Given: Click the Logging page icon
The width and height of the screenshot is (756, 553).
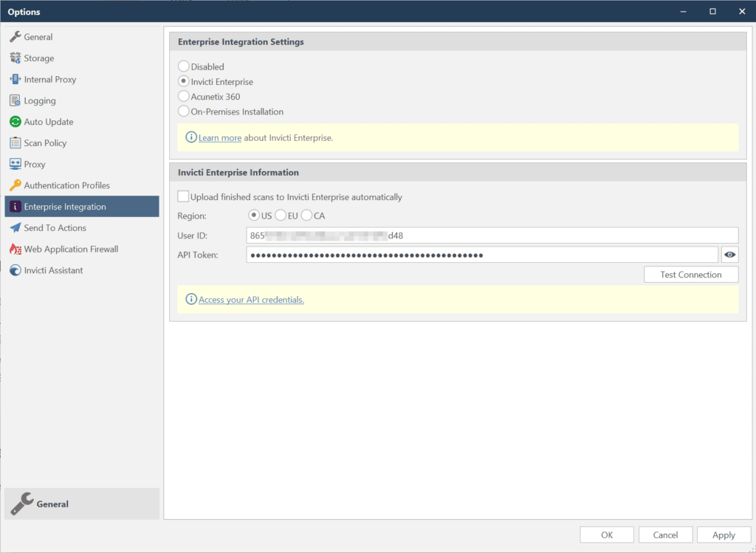Looking at the screenshot, I should (x=15, y=100).
